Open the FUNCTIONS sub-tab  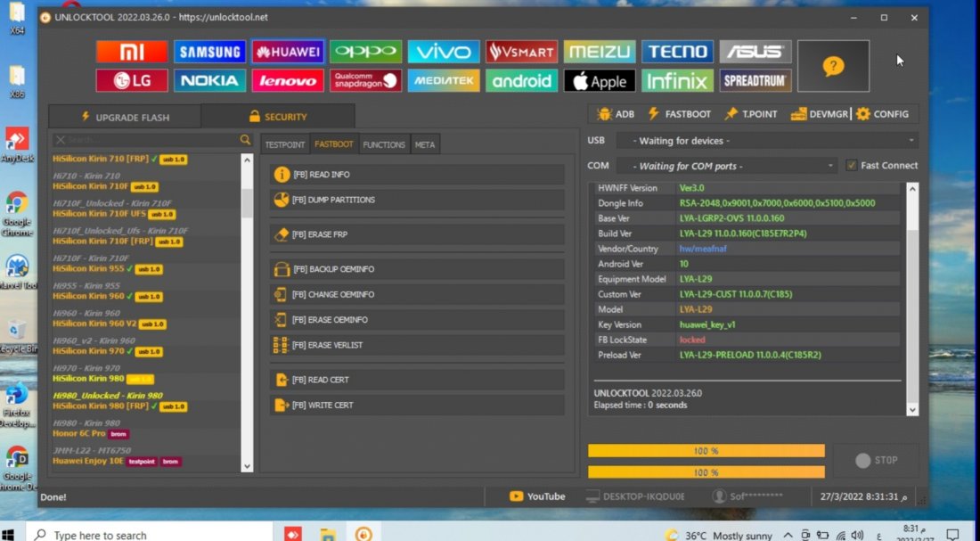(x=384, y=144)
